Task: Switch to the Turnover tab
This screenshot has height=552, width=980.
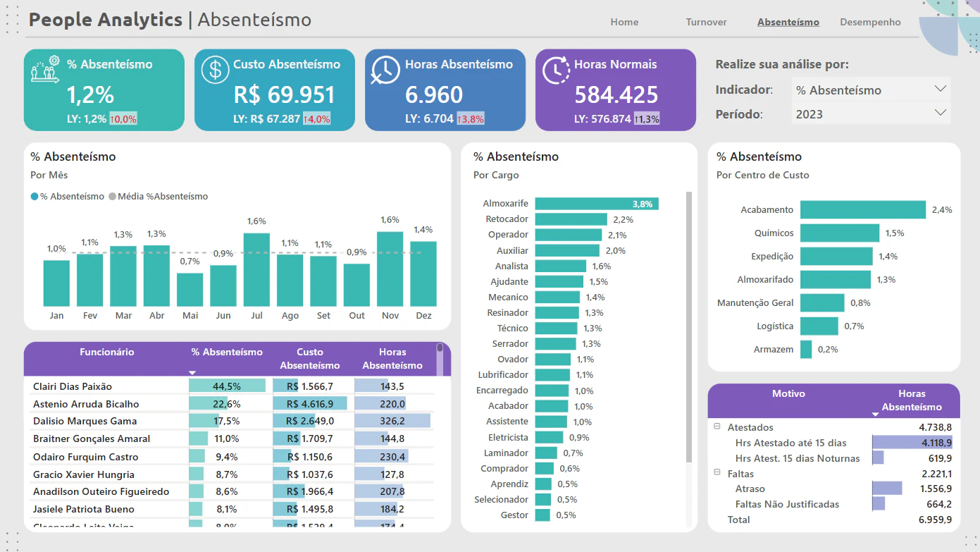Action: [706, 22]
